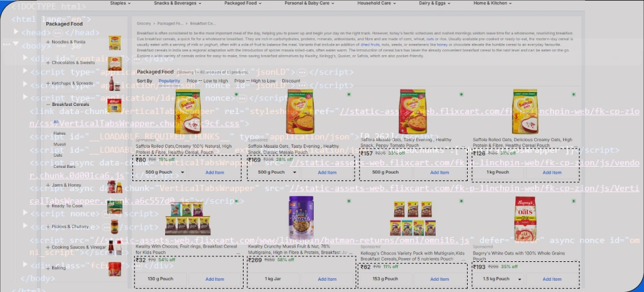Expand the head node in HTML overlay
The image size is (644, 292).
pyautogui.click(x=16, y=31)
